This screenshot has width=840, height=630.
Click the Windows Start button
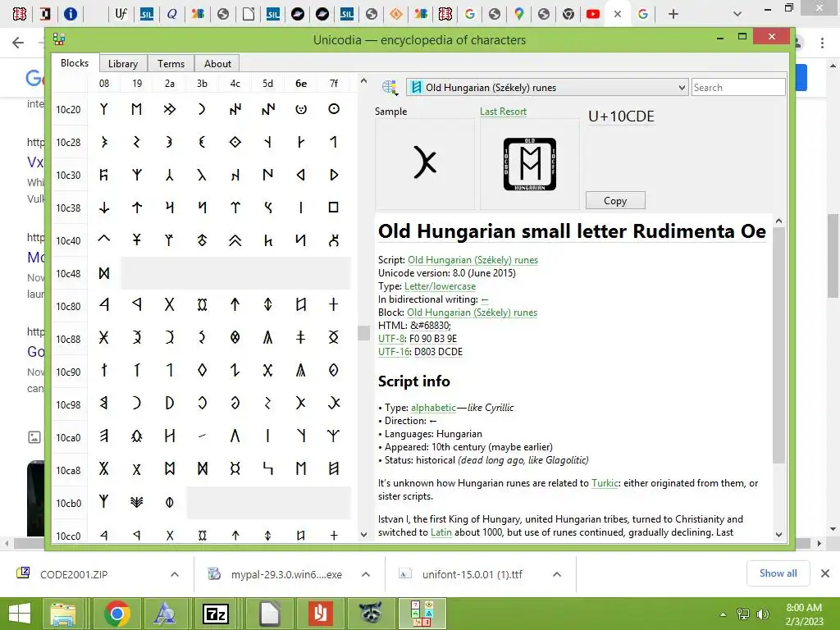(20, 614)
